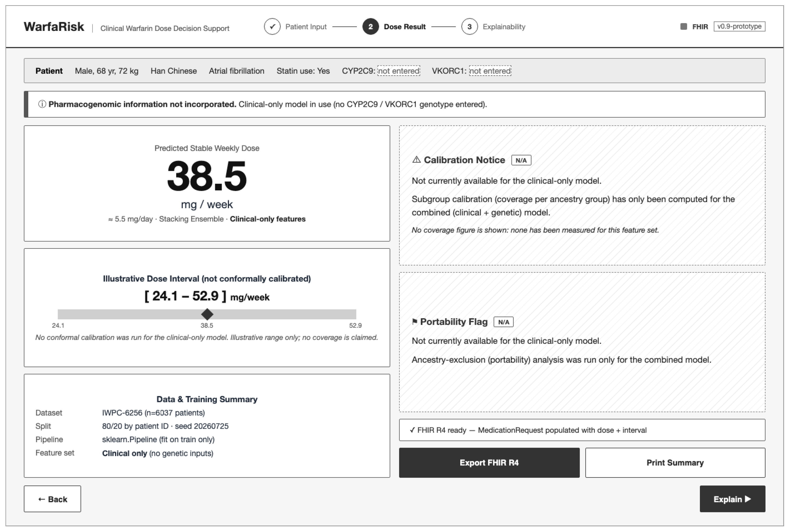The width and height of the screenshot is (790, 532).
Task: Click the Patient Input checkmark step circle
Action: (x=272, y=26)
